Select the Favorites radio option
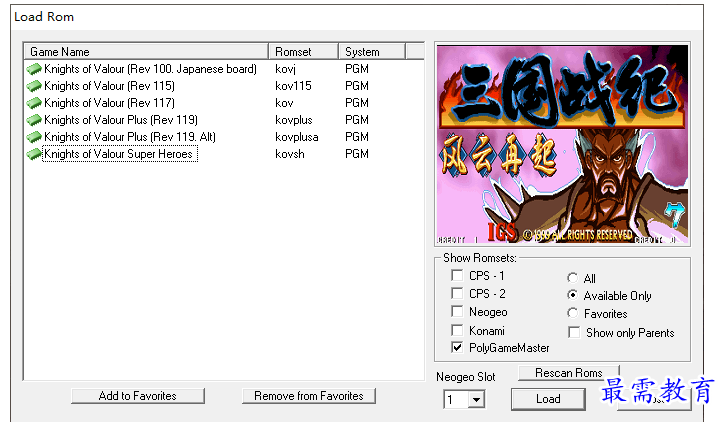Viewport: 723px width, 422px height. 572,314
